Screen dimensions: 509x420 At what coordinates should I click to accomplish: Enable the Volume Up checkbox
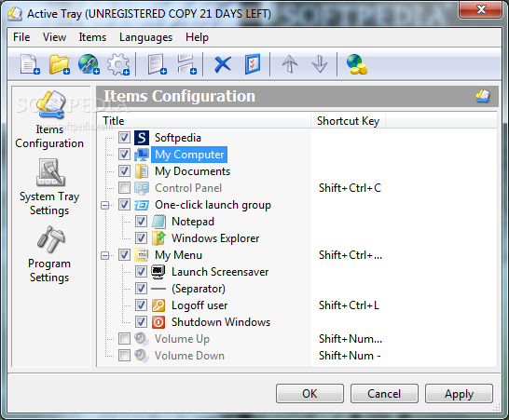coord(124,339)
